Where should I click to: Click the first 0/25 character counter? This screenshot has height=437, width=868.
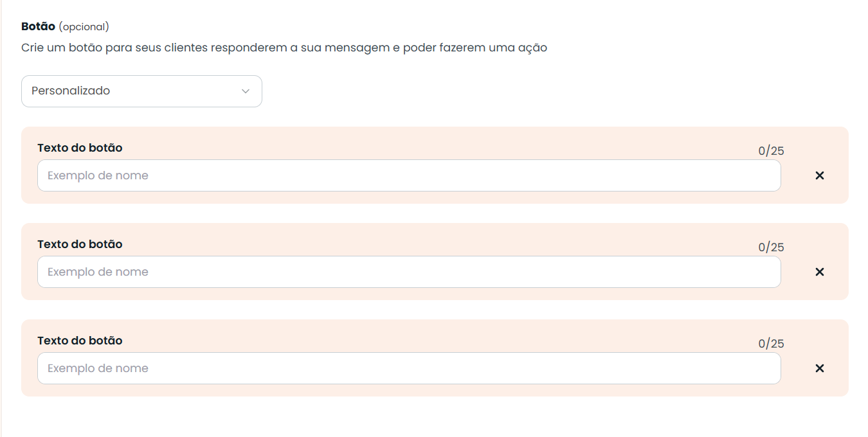click(x=771, y=151)
